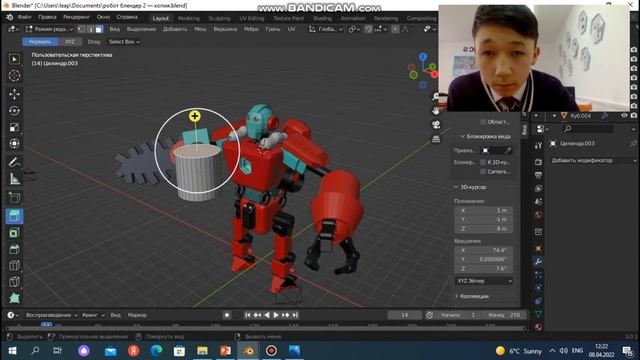Pick the Annotate pencil tool
The height and width of the screenshot is (360, 640).
point(14,162)
